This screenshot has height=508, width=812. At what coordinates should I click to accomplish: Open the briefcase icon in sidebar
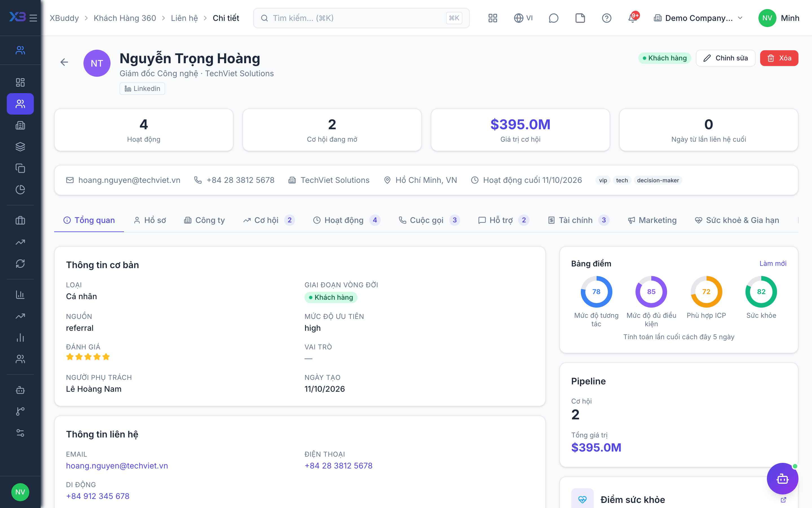(20, 221)
